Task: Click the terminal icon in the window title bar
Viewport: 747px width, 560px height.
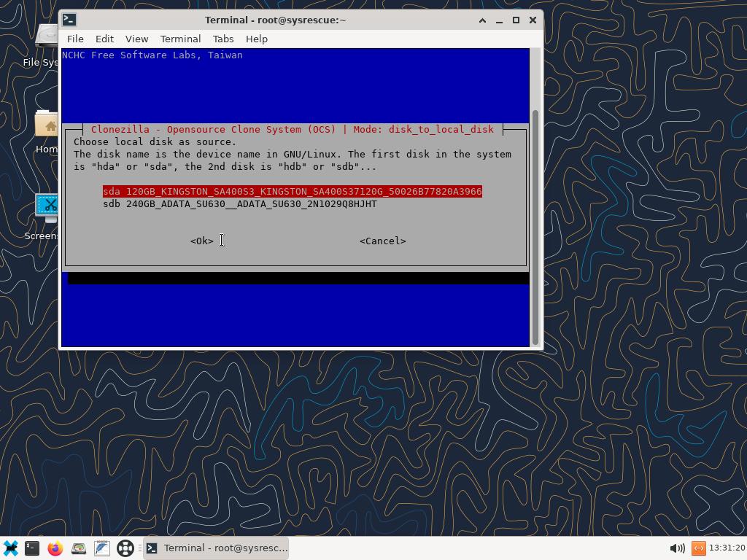Action: tap(68, 20)
